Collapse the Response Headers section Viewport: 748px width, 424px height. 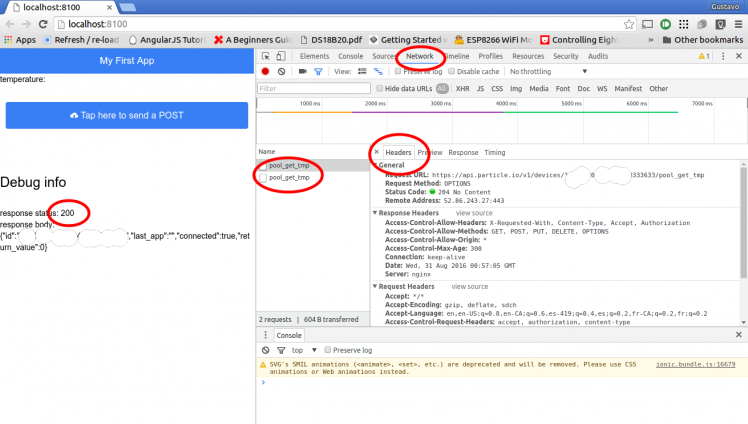pos(375,213)
